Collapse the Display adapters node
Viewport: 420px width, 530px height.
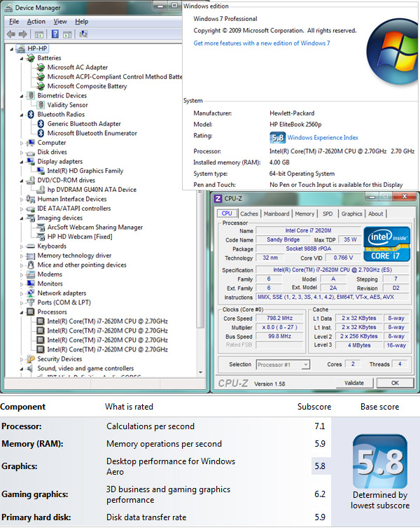coord(22,162)
